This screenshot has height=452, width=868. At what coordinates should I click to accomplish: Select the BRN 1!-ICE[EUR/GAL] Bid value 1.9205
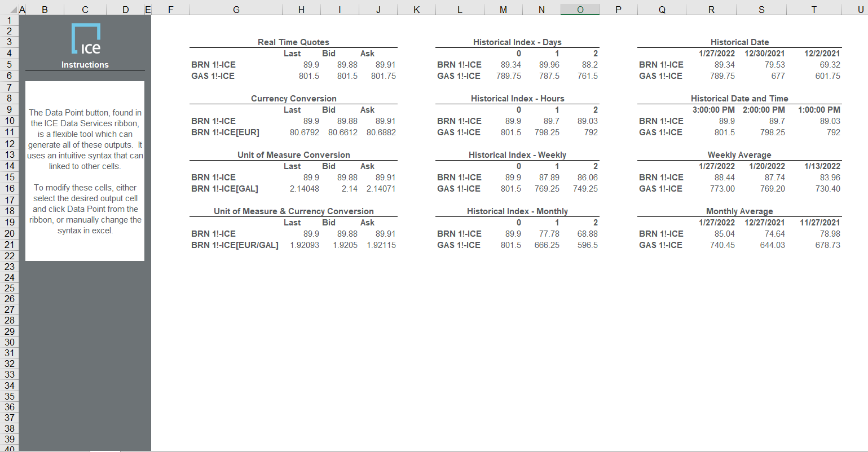(345, 245)
